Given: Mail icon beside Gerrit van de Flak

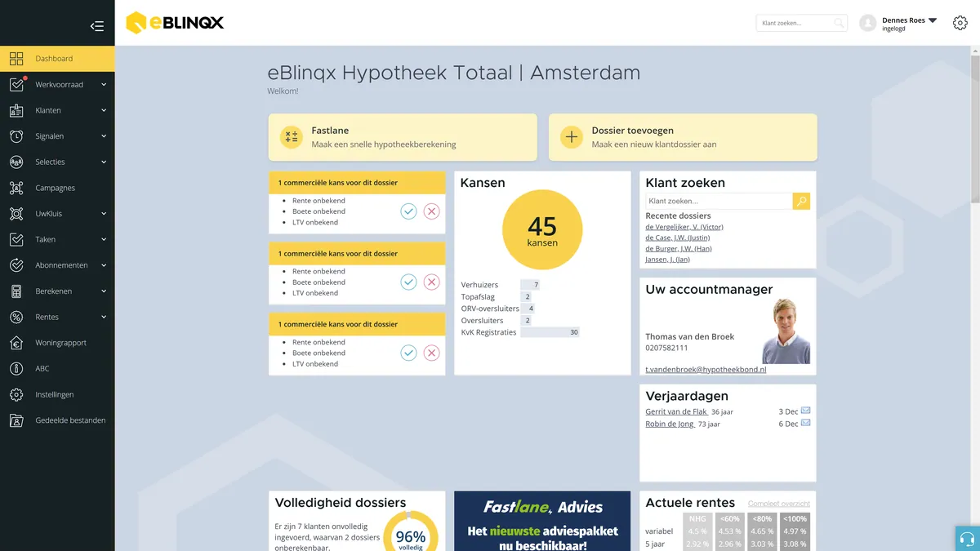Looking at the screenshot, I should (806, 411).
